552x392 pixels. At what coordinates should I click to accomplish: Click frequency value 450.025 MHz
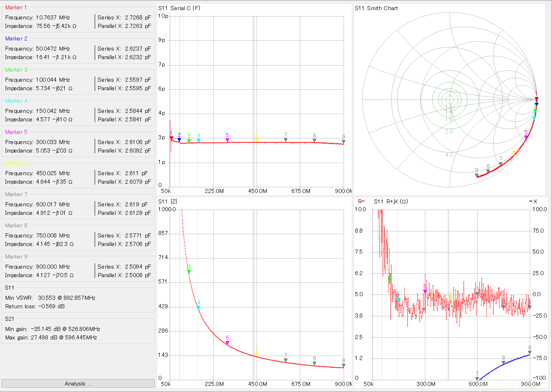coord(53,173)
